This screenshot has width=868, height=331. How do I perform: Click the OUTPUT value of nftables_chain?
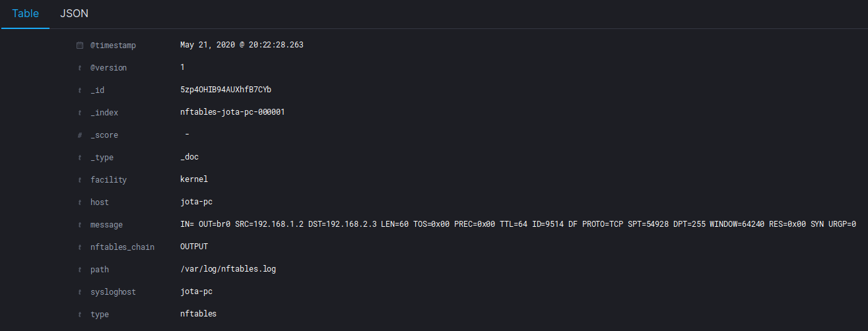(194, 247)
